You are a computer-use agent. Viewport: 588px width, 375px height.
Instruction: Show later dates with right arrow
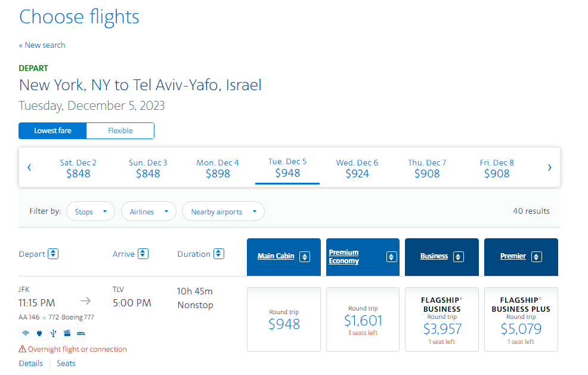[549, 167]
